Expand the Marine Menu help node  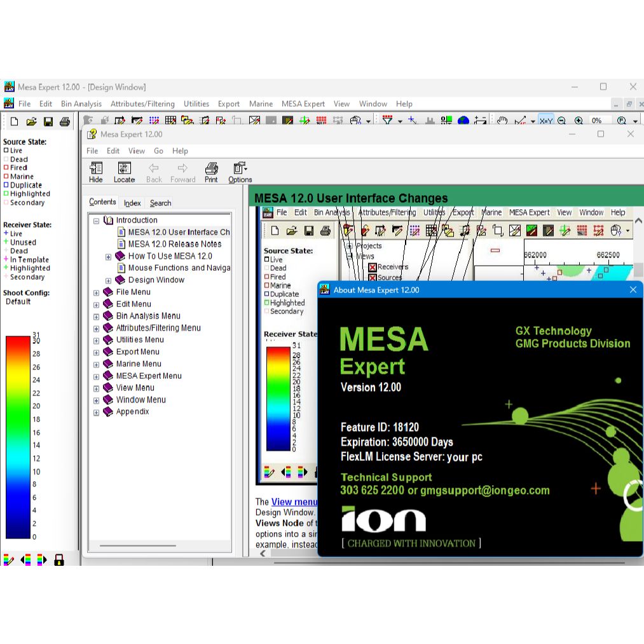click(96, 365)
